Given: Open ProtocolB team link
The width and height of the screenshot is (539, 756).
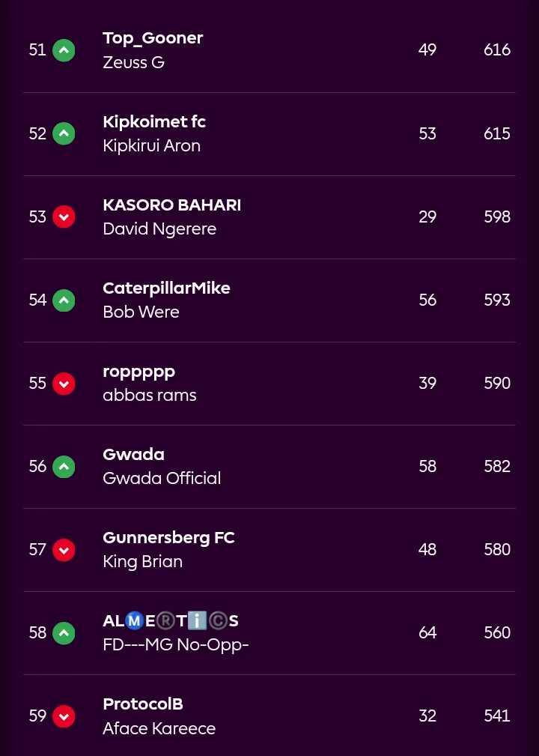Looking at the screenshot, I should coord(142,704).
